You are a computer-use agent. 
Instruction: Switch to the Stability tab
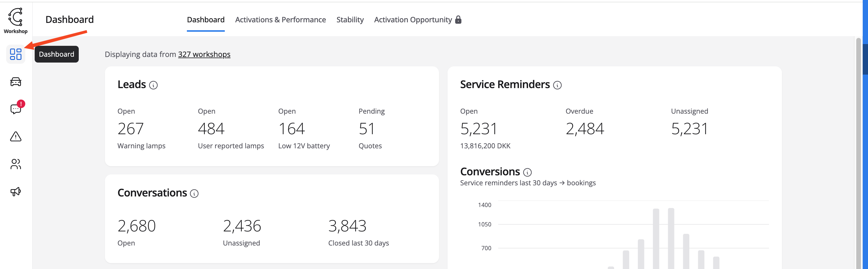[350, 20]
